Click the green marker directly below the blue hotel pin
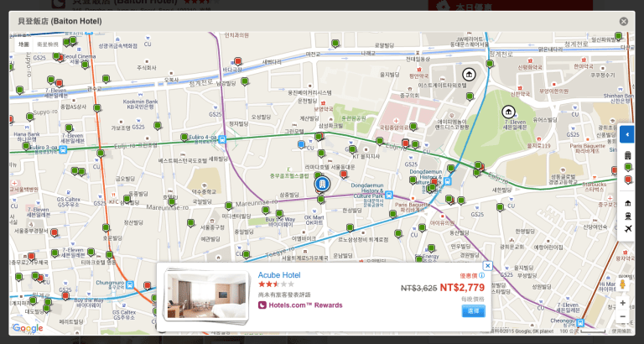Viewport: 644px width, 344px height. pos(321,200)
